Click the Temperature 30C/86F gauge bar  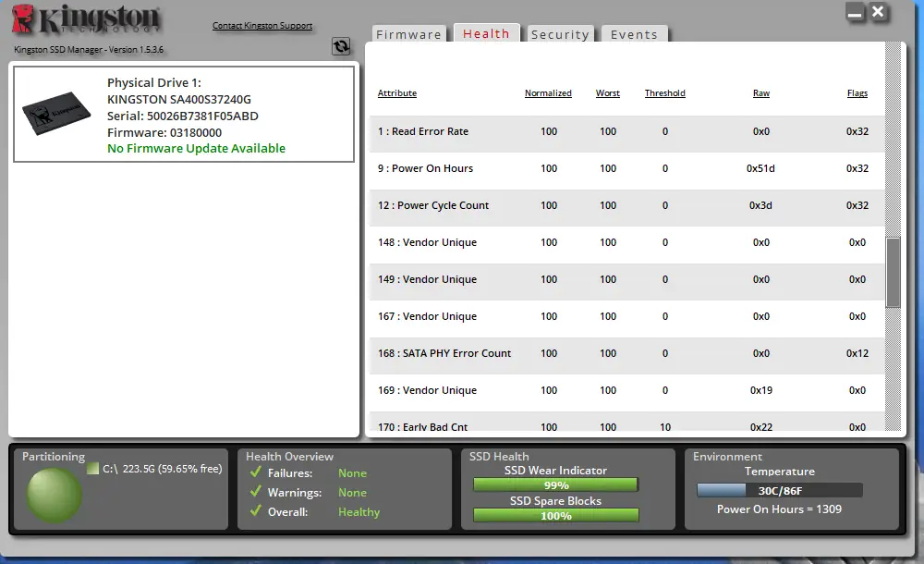pyautogui.click(x=780, y=490)
